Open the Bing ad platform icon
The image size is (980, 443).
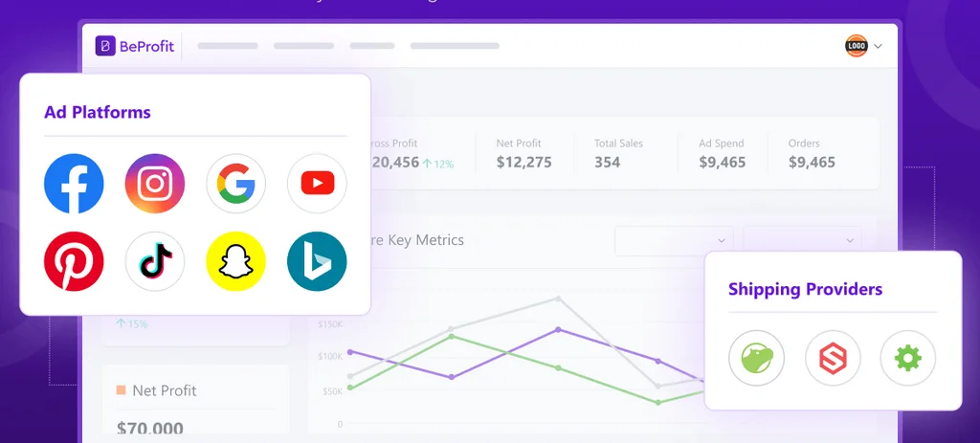click(317, 261)
